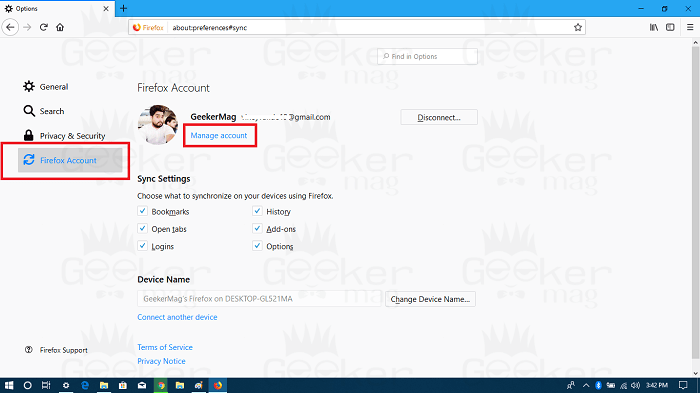Switch to Firefox on the taskbar

(218, 385)
